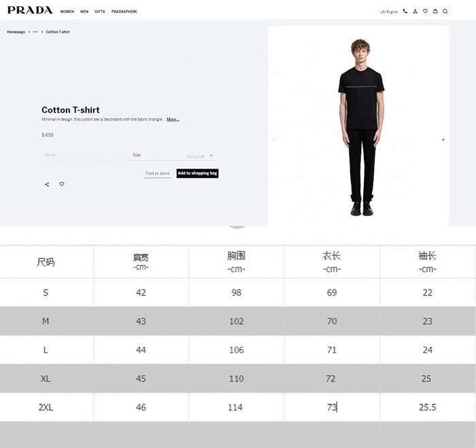Viewport: 476px width, 448px height.
Task: Add product to wishlist with heart icon
Action: tap(62, 184)
